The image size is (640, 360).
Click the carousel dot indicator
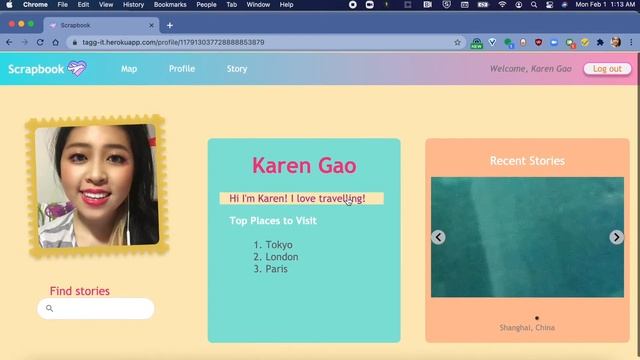tap(537, 318)
